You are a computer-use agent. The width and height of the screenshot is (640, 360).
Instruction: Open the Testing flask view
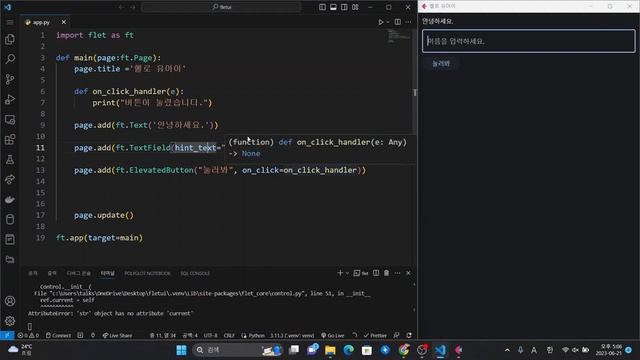tap(10, 160)
